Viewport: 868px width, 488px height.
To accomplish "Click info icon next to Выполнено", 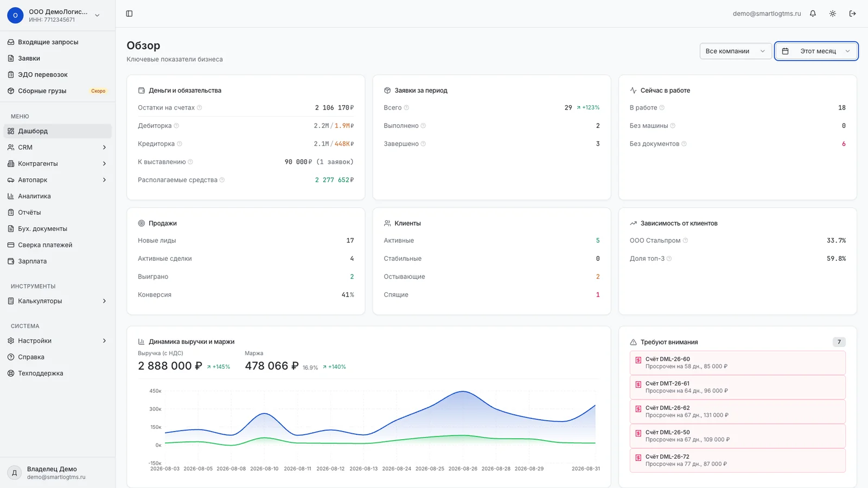I will tap(423, 126).
